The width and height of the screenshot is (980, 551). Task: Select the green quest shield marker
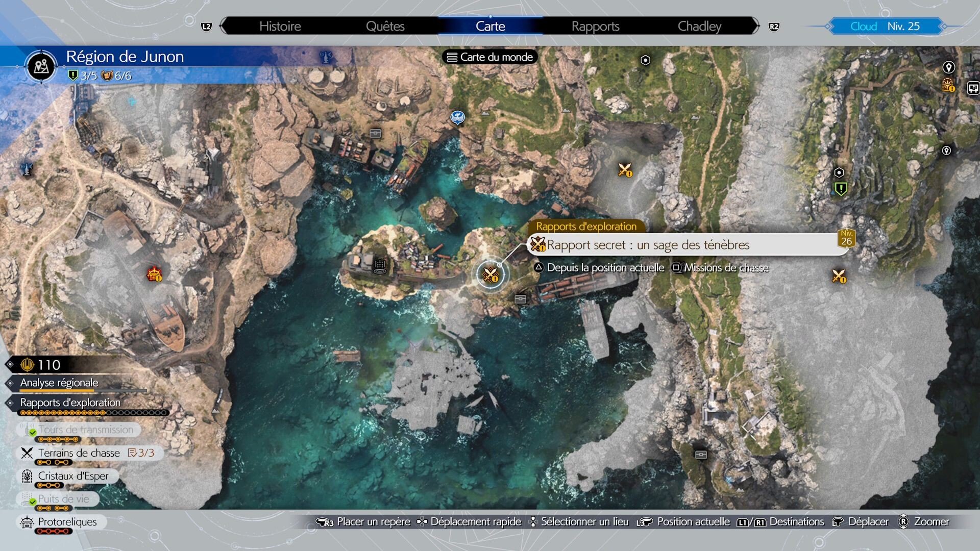(841, 189)
